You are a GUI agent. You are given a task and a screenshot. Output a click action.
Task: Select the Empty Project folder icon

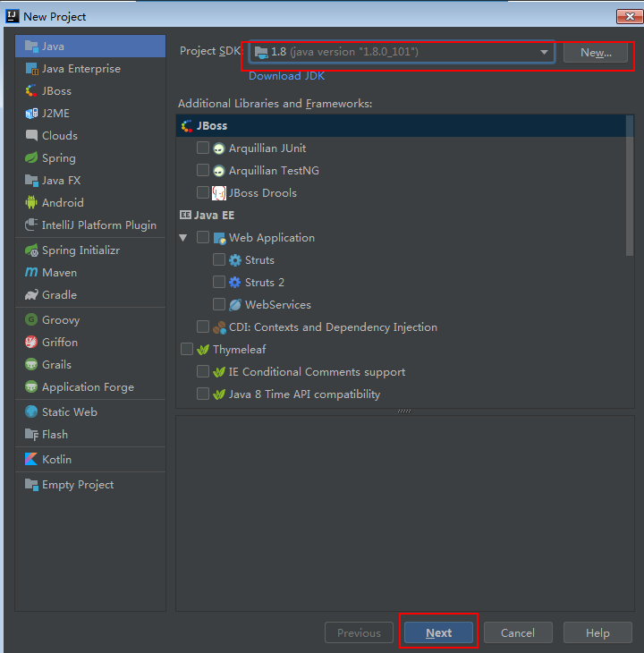tap(31, 484)
